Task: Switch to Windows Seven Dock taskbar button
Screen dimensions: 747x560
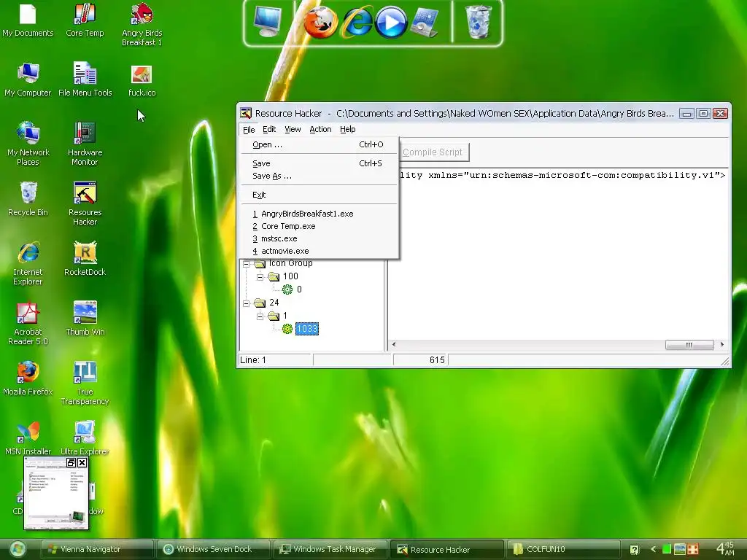Action: (214, 549)
